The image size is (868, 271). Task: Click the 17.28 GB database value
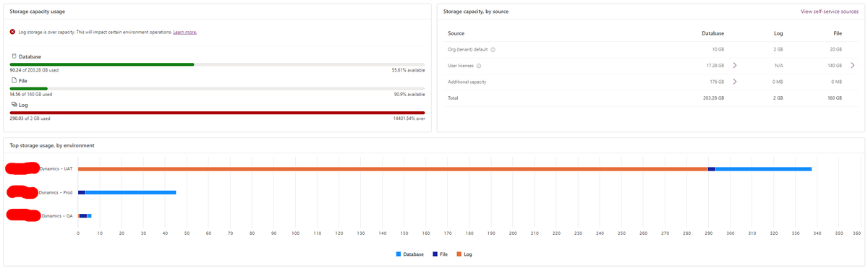click(715, 66)
